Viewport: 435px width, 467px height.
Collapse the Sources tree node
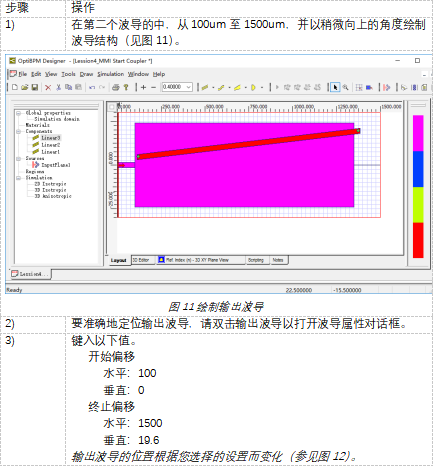coord(19,158)
